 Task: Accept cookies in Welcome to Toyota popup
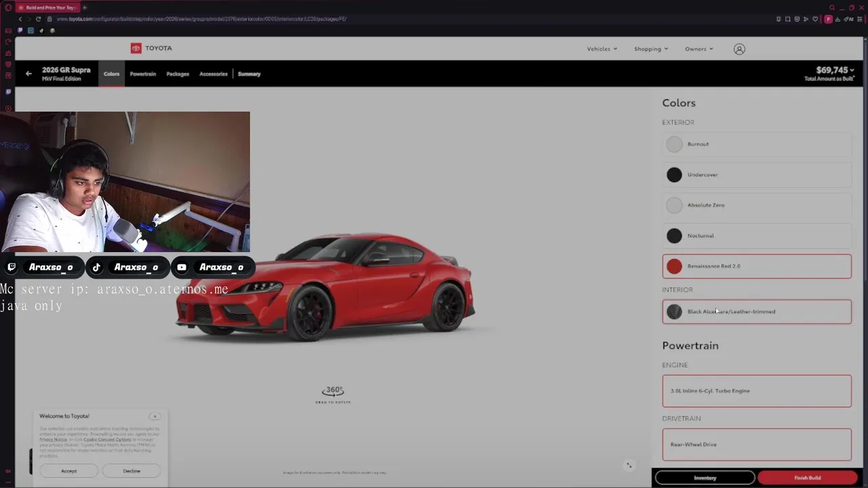[69, 470]
